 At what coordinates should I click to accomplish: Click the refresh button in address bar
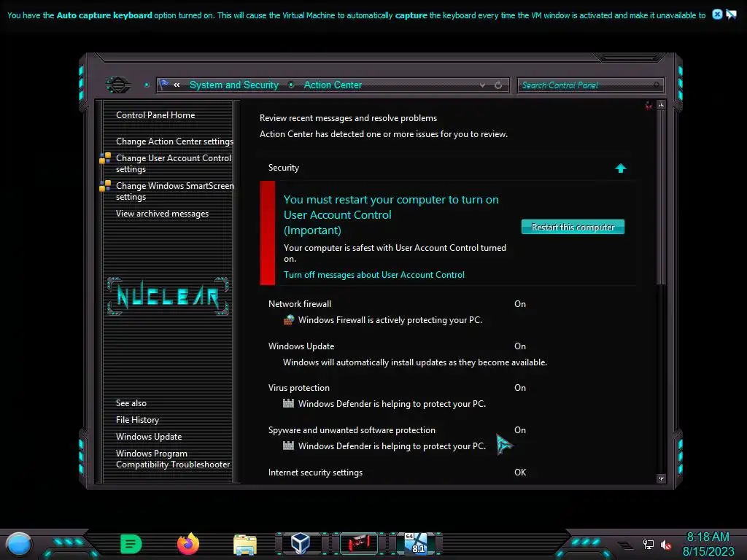pyautogui.click(x=498, y=85)
